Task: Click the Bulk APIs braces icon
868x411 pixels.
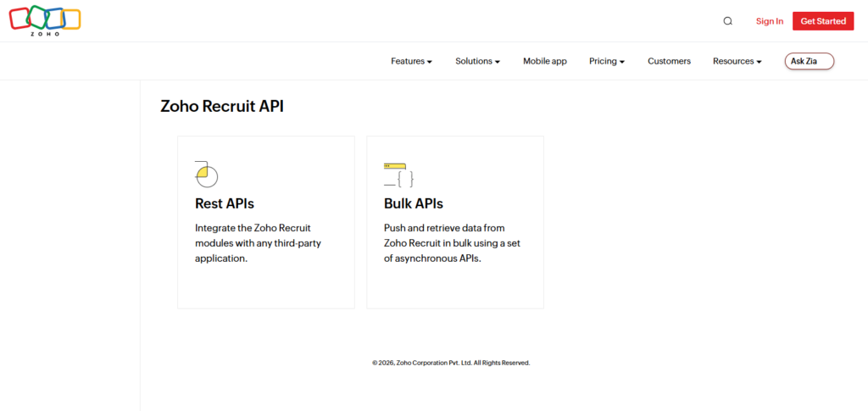Action: click(x=399, y=175)
